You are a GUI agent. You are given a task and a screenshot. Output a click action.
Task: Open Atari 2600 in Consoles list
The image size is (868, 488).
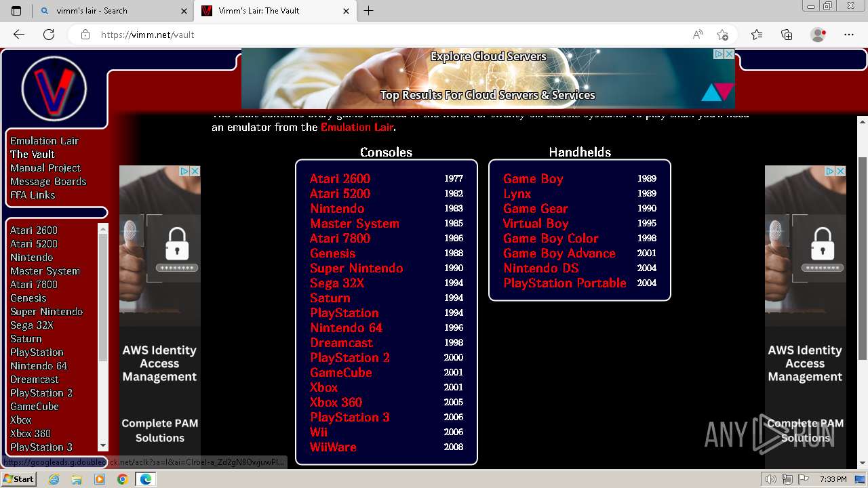(340, 179)
